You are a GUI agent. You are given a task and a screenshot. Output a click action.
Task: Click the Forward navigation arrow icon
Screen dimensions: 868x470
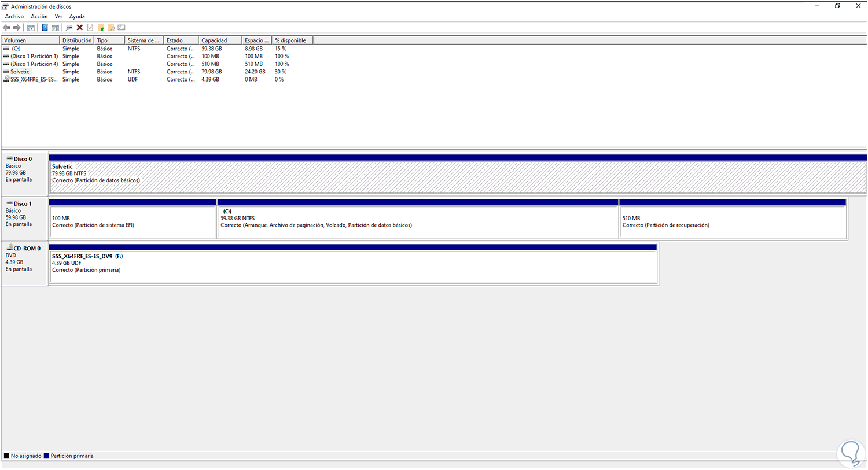click(x=16, y=27)
